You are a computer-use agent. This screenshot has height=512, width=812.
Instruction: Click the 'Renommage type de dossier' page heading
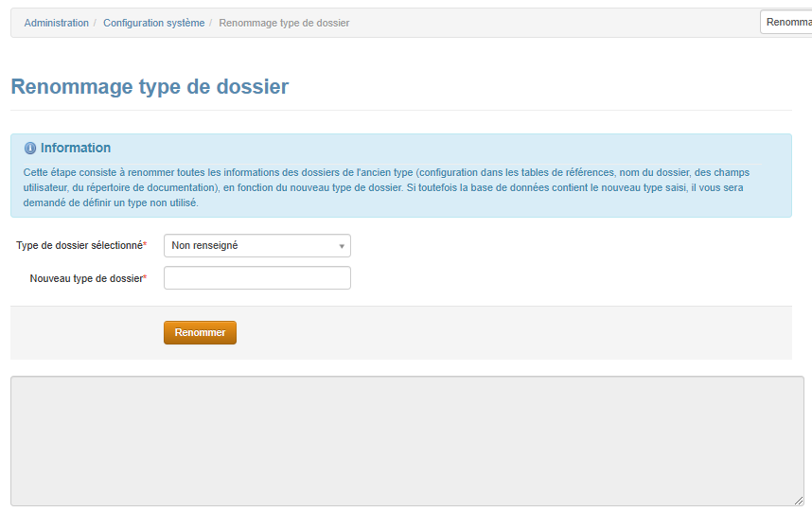click(x=150, y=87)
